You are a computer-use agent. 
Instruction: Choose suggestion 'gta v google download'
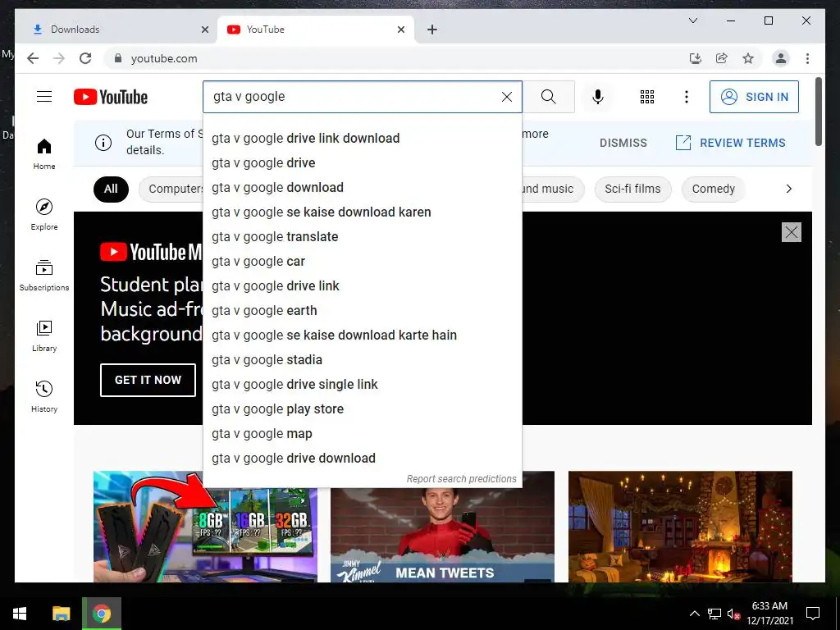point(363,188)
